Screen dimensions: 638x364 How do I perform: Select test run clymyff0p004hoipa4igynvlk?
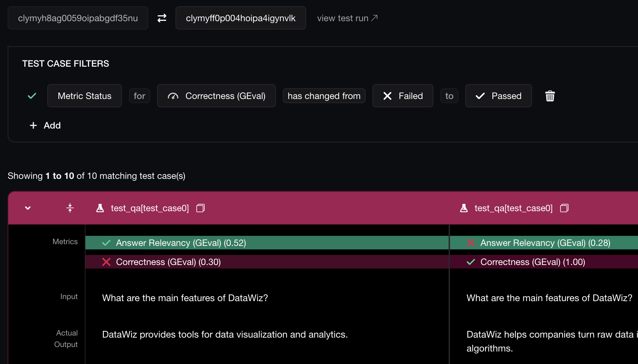(x=240, y=18)
